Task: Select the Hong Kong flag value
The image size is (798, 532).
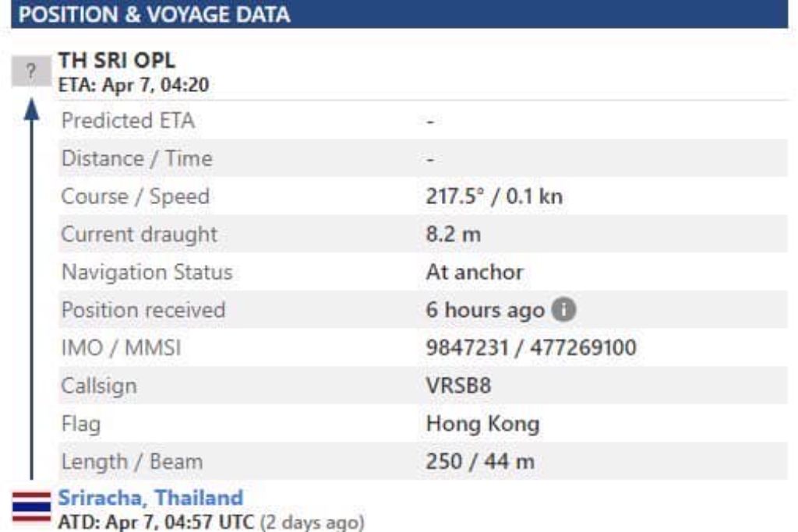Action: [482, 425]
